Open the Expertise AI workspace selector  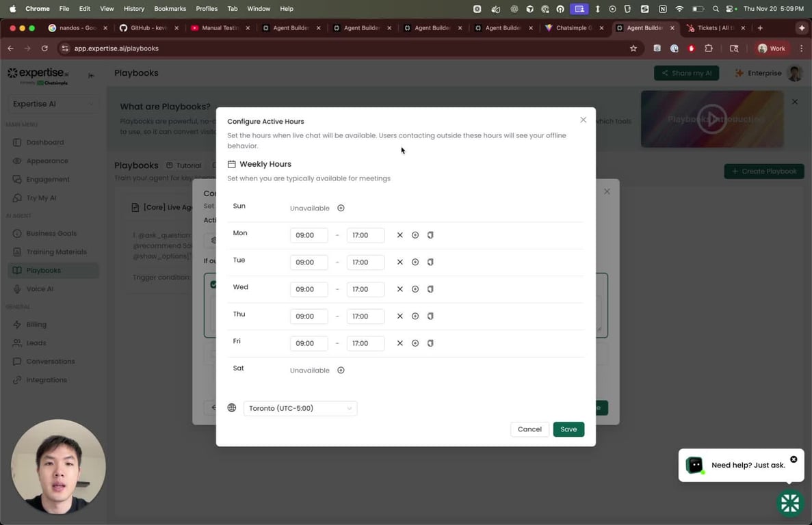[x=52, y=104]
